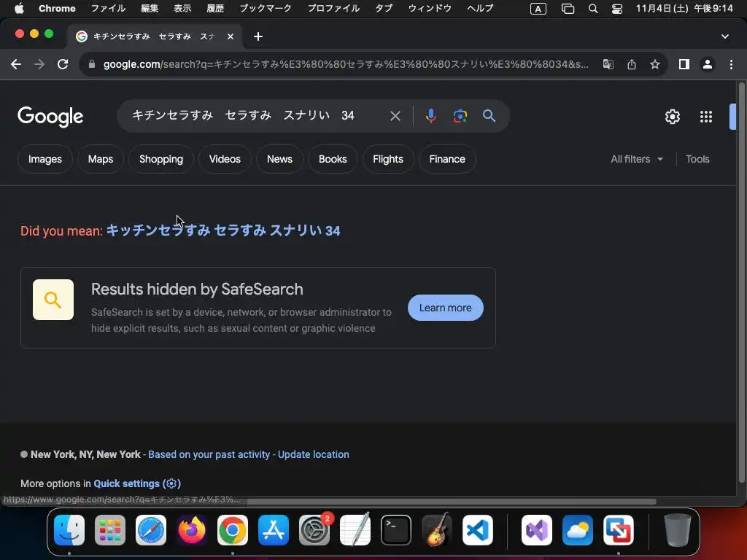This screenshot has width=747, height=560.
Task: Open the Quick settings link in footer
Action: (x=137, y=483)
